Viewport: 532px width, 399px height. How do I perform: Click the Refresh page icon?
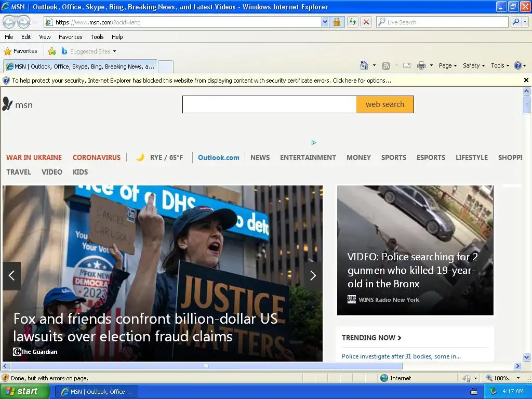tap(353, 22)
